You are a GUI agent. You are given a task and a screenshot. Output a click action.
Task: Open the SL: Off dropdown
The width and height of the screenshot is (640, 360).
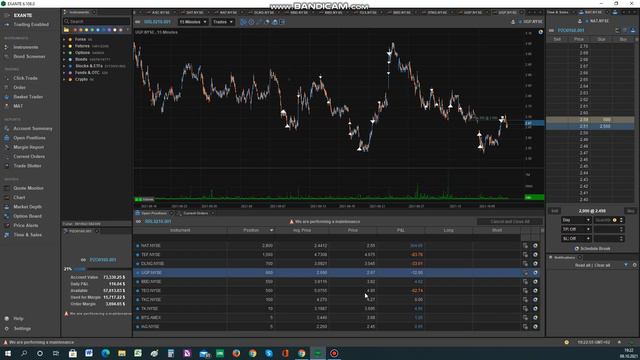[576, 239]
